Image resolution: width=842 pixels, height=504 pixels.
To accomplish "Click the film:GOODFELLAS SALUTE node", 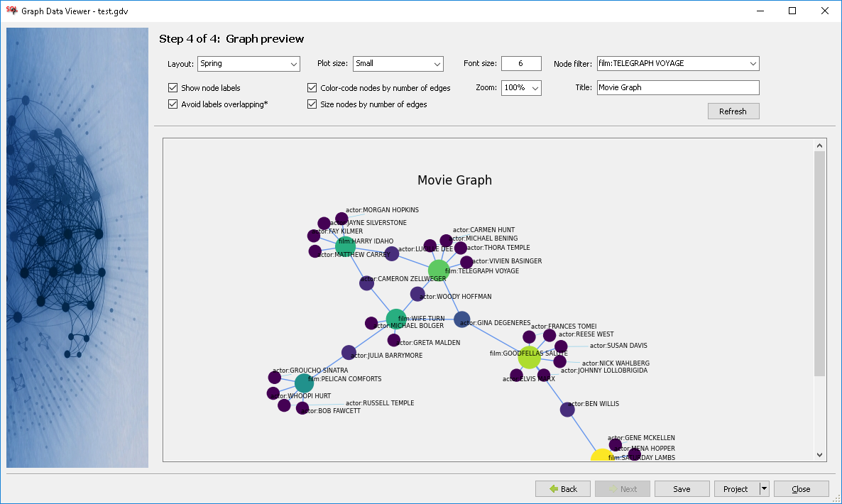I will [x=530, y=358].
